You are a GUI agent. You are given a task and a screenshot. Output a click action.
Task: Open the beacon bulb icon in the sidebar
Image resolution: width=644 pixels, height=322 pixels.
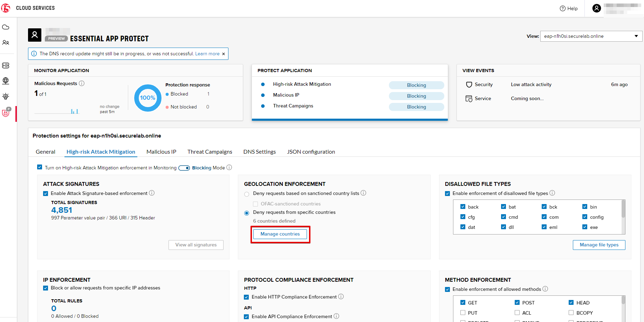[6, 96]
